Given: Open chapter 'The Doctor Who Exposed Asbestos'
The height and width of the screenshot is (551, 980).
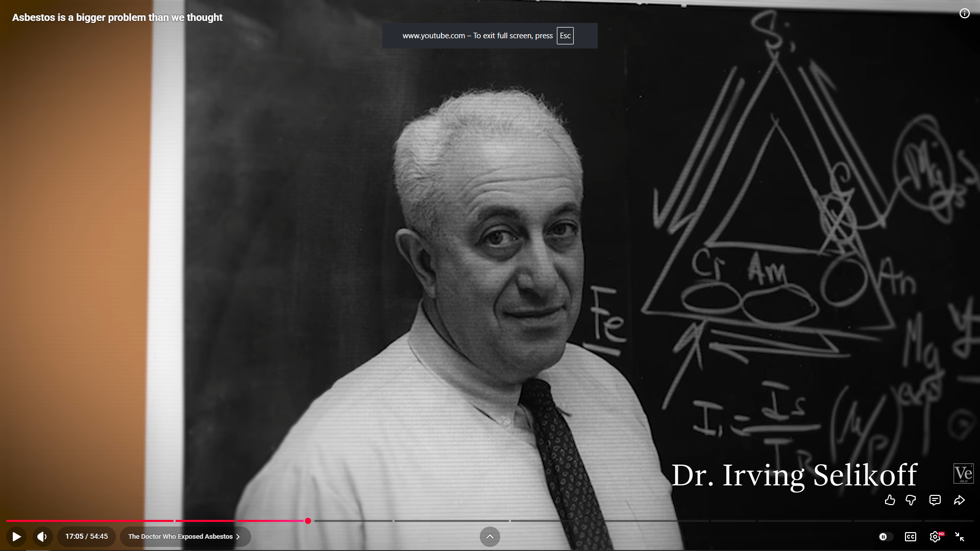Looking at the screenshot, I should tap(185, 537).
